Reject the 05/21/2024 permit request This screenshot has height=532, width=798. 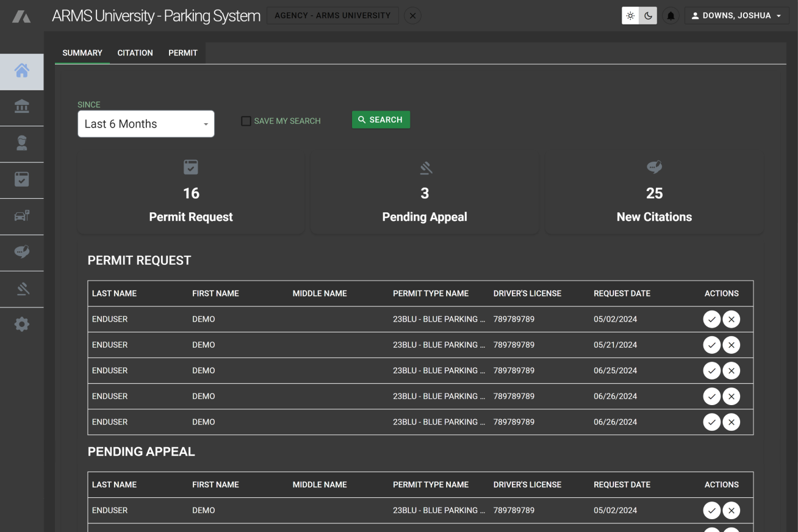click(731, 345)
